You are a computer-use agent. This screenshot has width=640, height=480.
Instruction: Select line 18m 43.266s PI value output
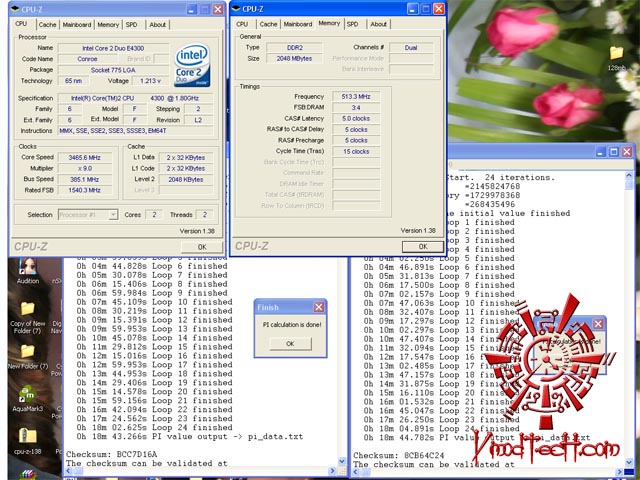tap(190, 436)
